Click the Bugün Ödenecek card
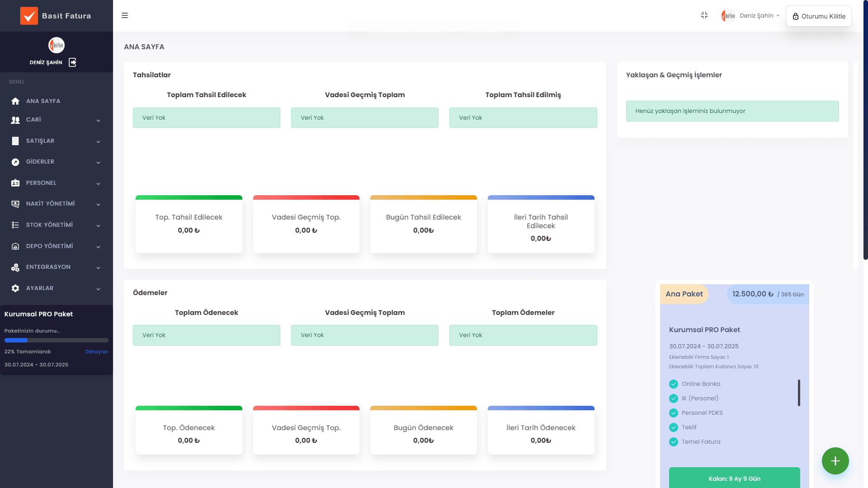 point(424,430)
